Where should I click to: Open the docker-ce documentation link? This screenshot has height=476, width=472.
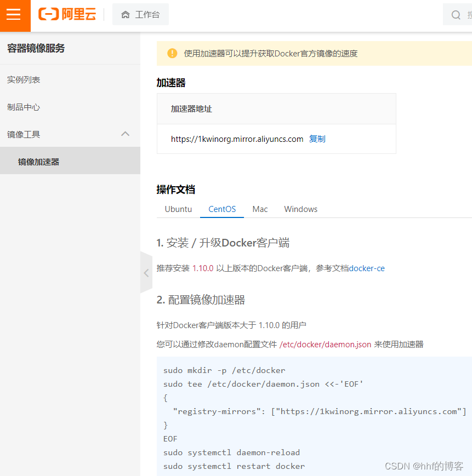367,268
